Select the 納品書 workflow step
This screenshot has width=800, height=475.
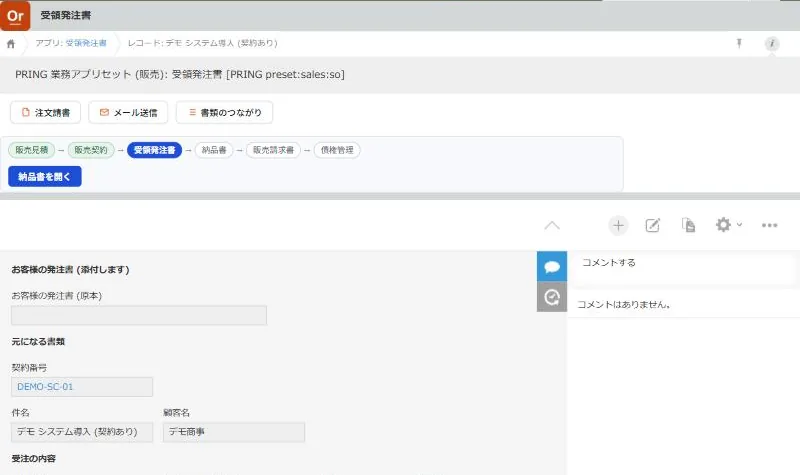point(214,150)
